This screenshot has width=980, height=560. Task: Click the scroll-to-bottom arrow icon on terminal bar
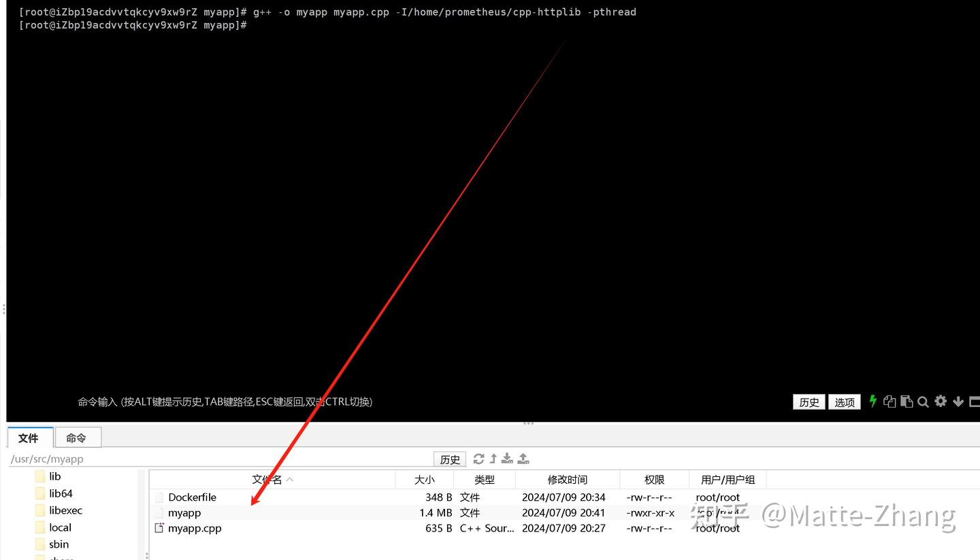click(958, 401)
